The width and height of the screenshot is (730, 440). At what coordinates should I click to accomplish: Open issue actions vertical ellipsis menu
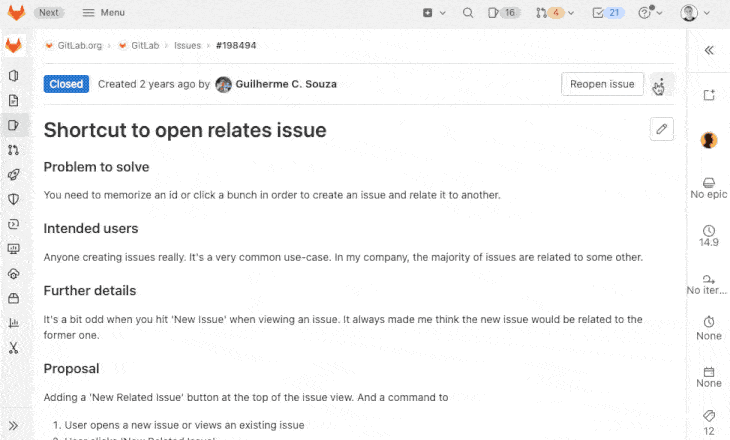tap(661, 84)
